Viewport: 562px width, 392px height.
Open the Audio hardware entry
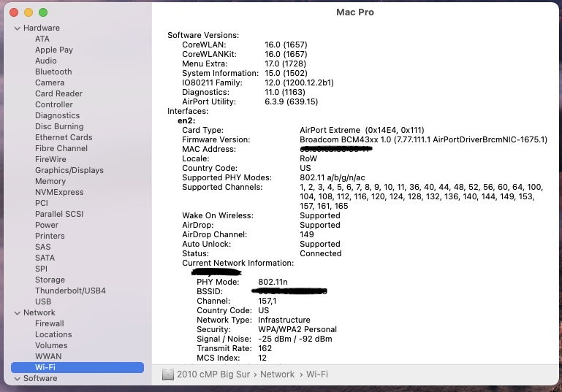point(46,61)
